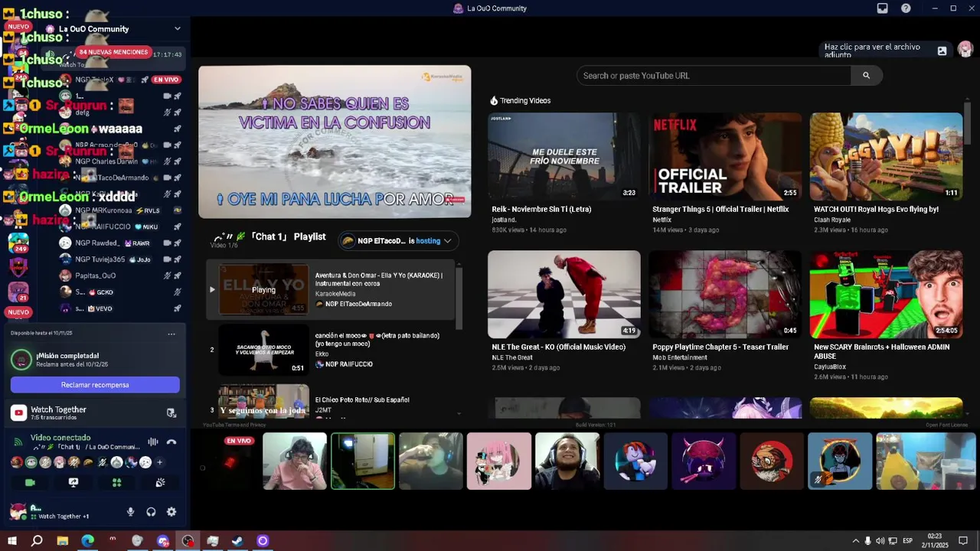Select El Chico Poto Roto playlist item
Image resolution: width=980 pixels, height=551 pixels.
coord(329,400)
